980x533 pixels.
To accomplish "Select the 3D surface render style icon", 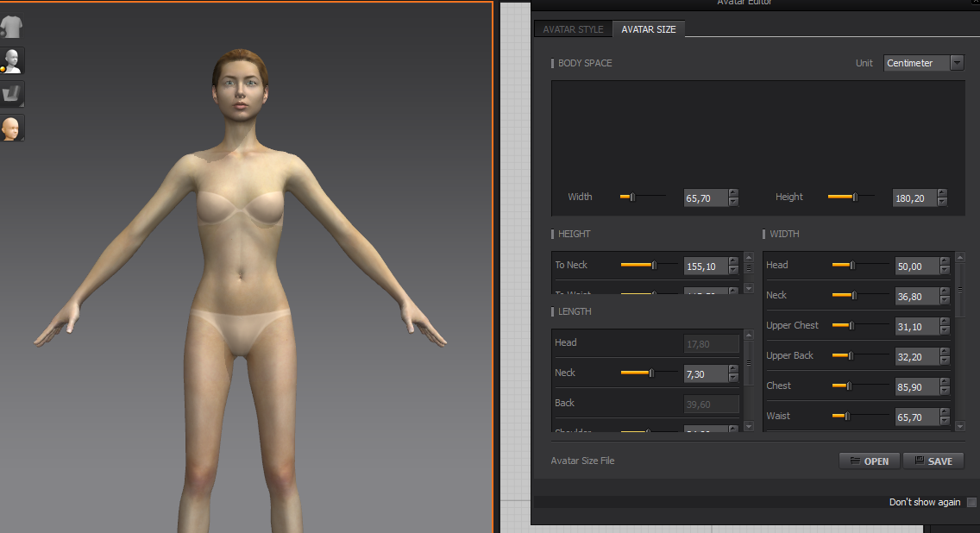I will 12,94.
